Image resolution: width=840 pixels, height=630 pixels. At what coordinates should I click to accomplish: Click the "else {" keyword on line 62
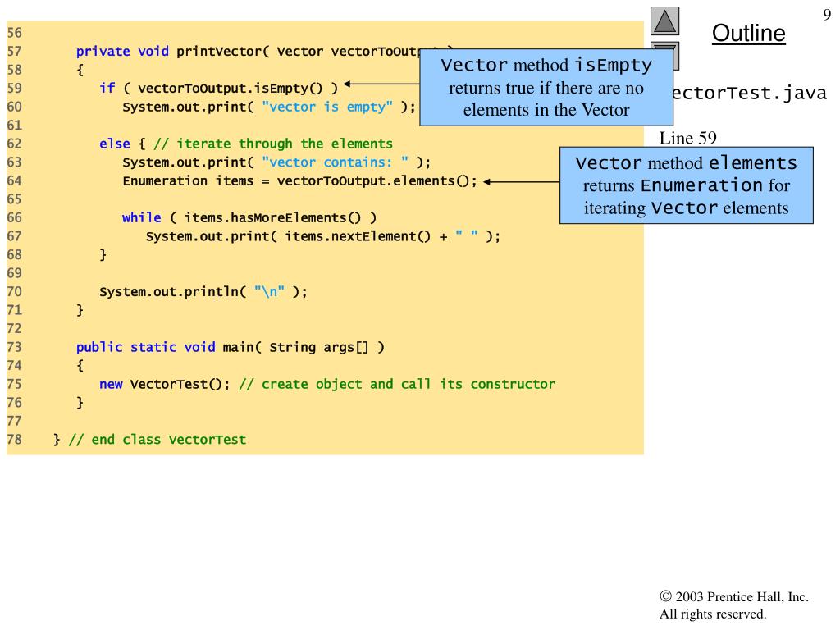[x=122, y=144]
